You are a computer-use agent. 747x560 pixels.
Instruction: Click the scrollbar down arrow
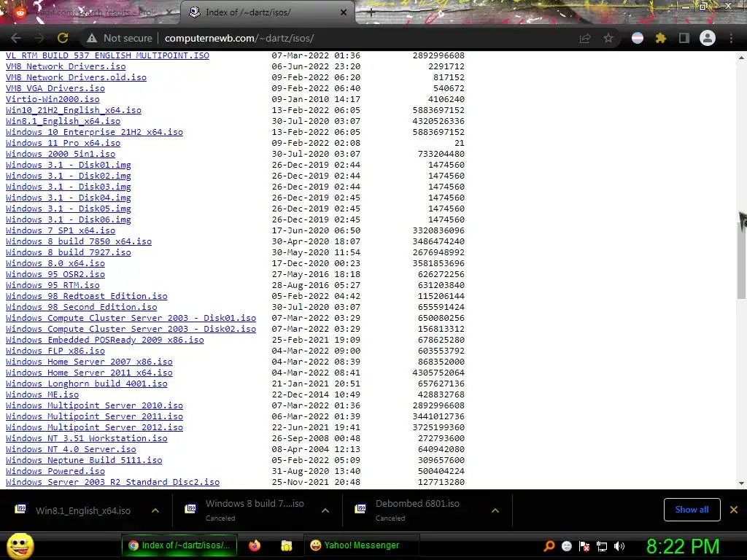click(741, 483)
